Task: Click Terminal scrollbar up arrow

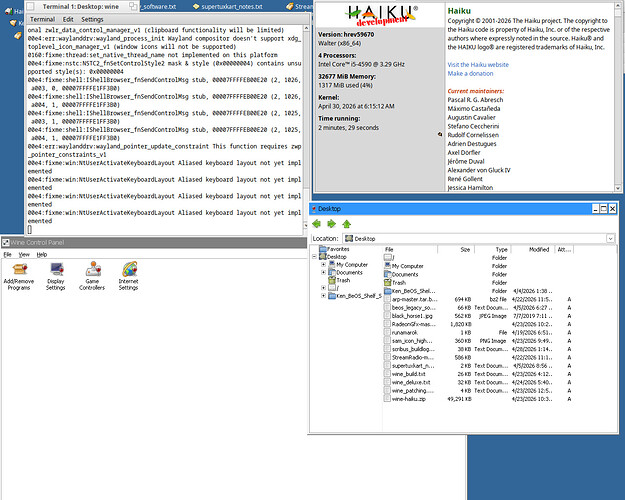Action: pos(306,29)
